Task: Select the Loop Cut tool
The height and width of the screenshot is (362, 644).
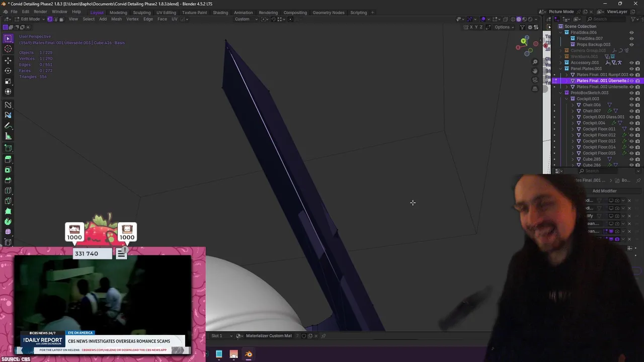Action: coord(8,191)
